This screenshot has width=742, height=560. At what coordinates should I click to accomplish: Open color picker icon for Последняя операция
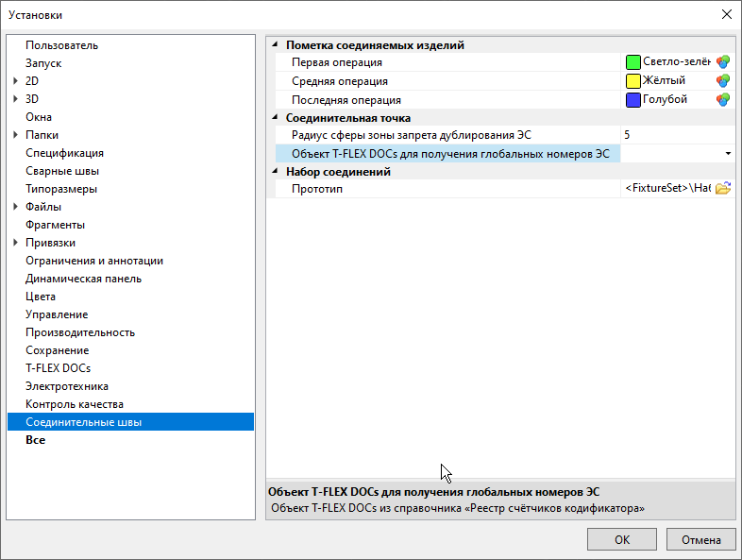click(723, 99)
